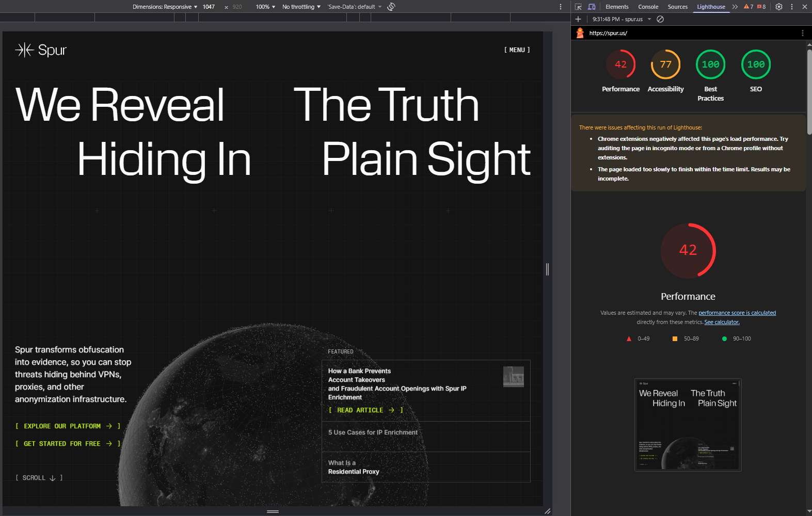Click the Spur logo on the page

41,50
